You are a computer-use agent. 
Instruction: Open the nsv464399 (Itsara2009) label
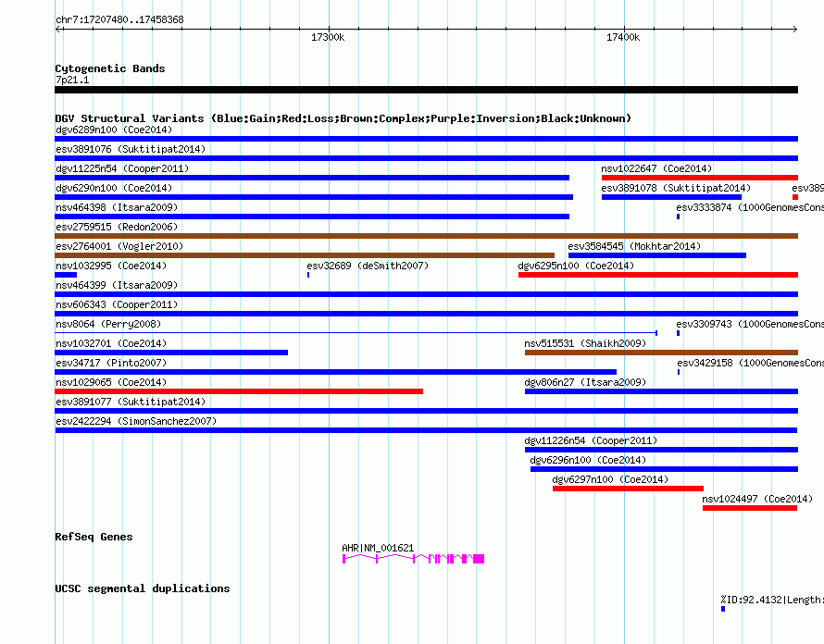tap(117, 285)
